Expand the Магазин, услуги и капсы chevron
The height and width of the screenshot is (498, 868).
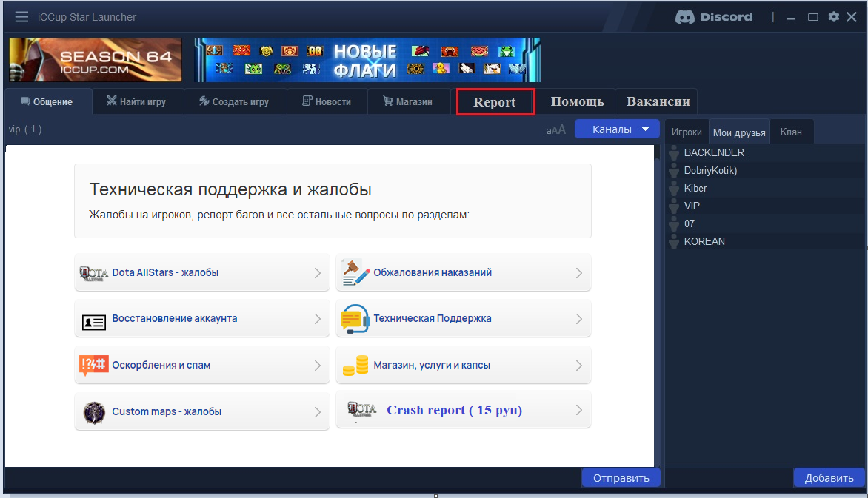tap(579, 366)
